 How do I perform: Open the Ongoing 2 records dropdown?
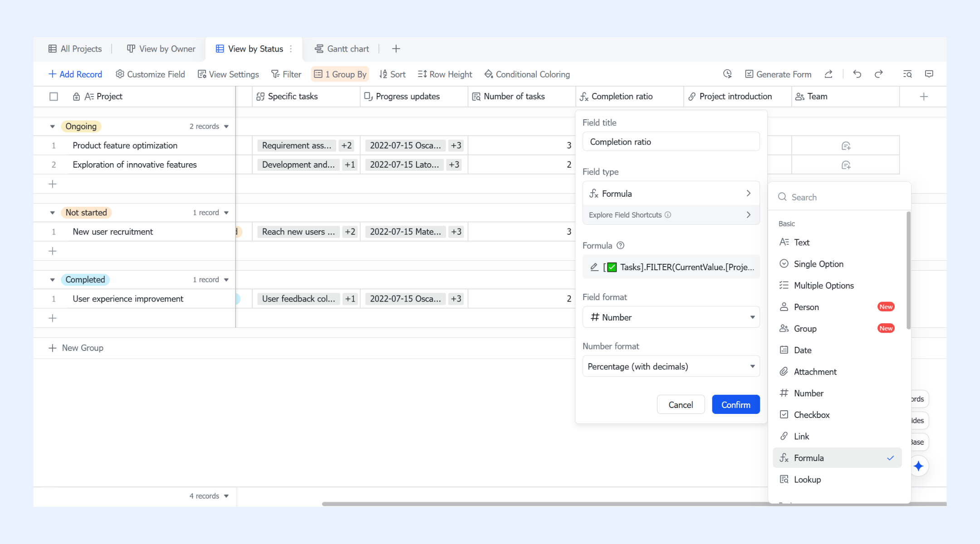(x=209, y=126)
